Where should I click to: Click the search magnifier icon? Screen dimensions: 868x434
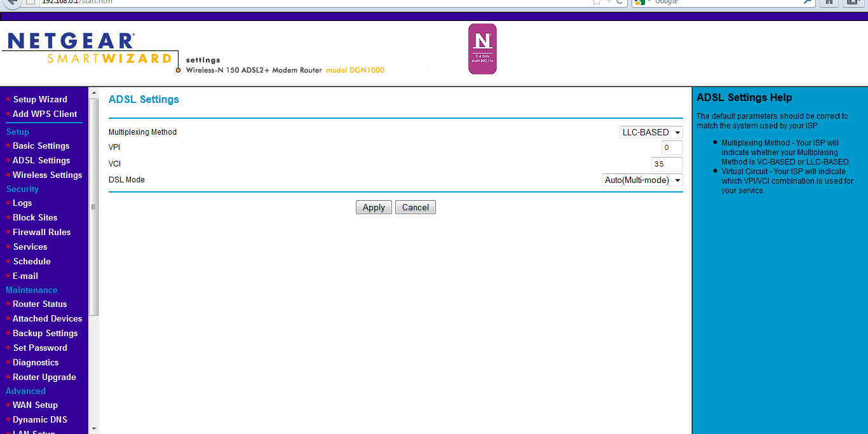(x=808, y=3)
